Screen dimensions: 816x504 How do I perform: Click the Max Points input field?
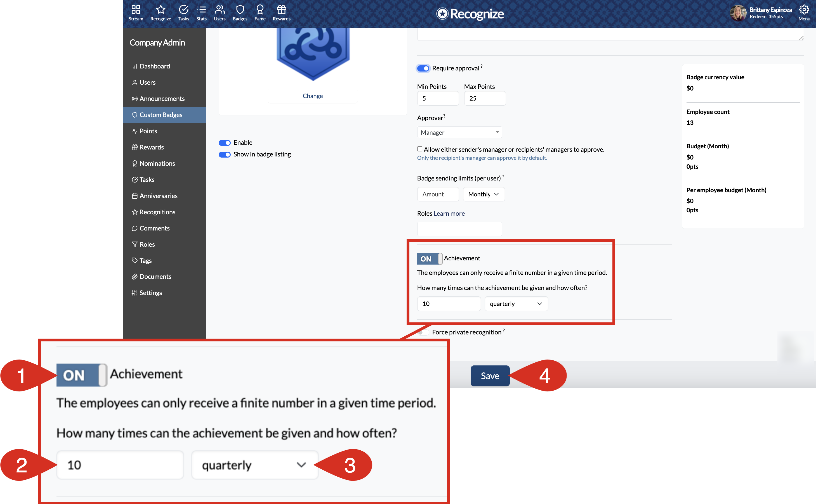(x=485, y=98)
